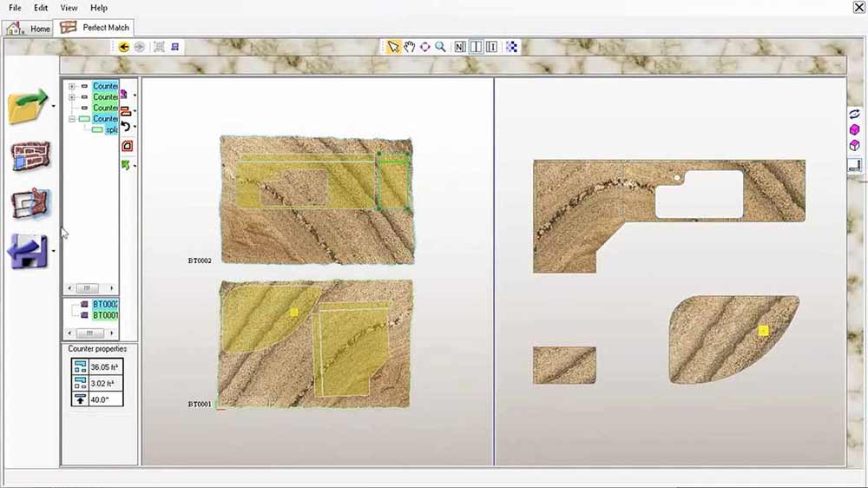The image size is (868, 488).
Task: Expand the second Counter tree node
Action: [71, 97]
